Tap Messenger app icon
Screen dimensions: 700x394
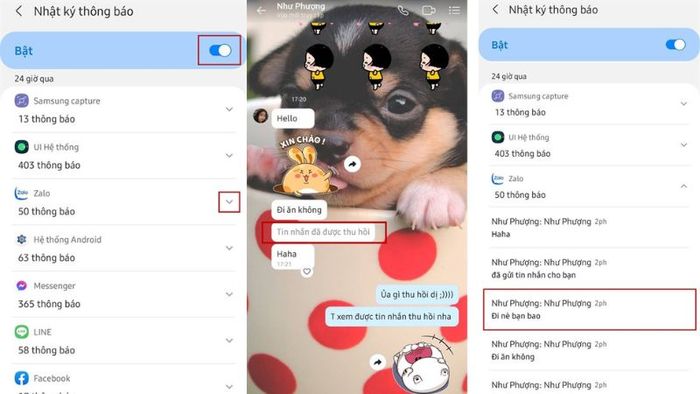(21, 286)
